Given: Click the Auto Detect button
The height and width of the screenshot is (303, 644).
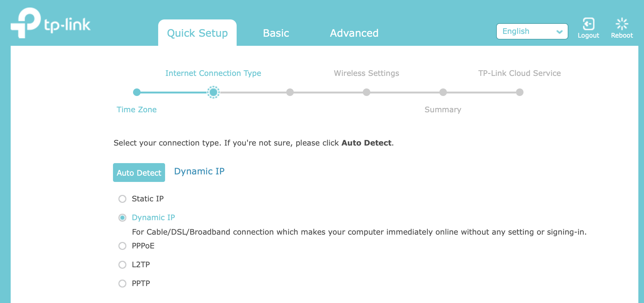Looking at the screenshot, I should (139, 173).
